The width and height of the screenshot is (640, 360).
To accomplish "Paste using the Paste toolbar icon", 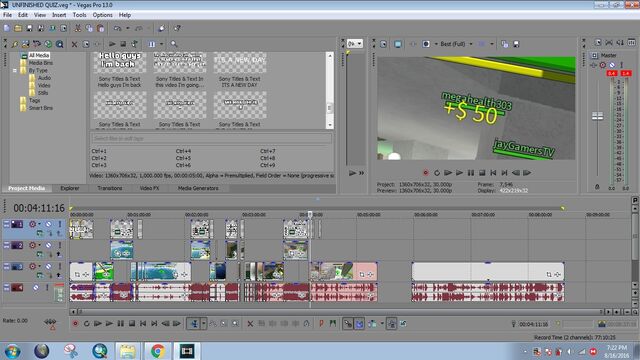I will point(100,28).
